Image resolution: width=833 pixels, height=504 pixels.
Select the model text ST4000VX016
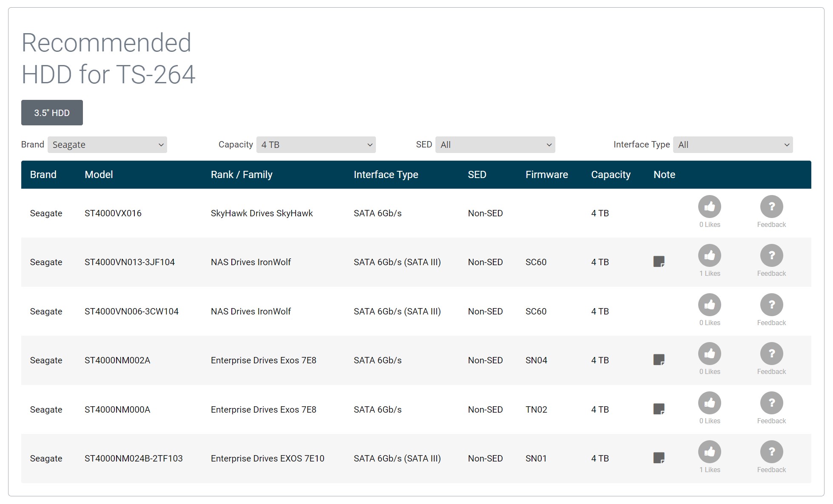click(113, 213)
